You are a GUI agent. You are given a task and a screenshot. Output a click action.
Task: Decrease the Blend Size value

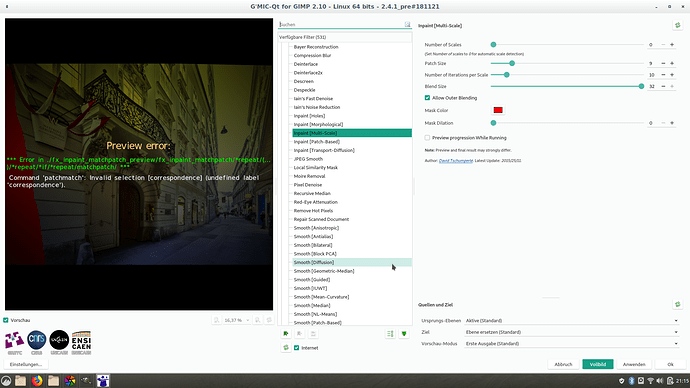(x=663, y=86)
